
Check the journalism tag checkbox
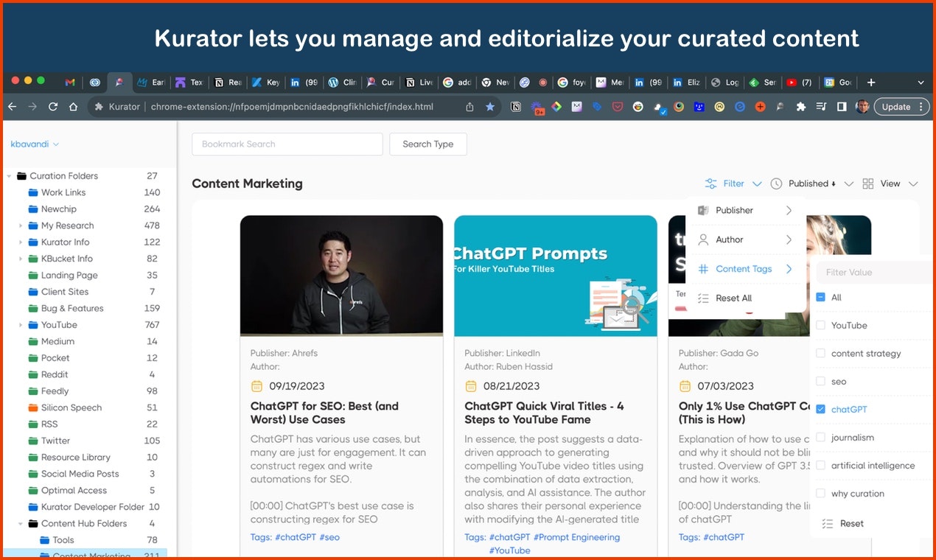click(x=820, y=437)
